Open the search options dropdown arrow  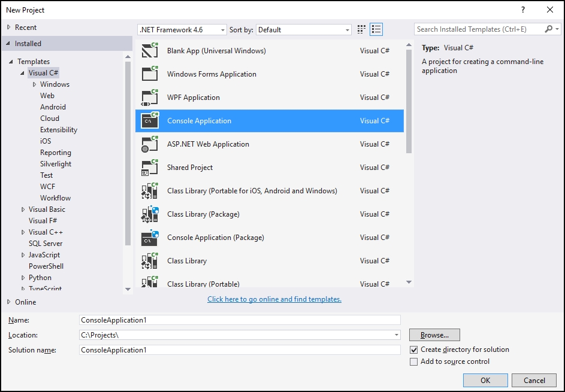click(557, 29)
